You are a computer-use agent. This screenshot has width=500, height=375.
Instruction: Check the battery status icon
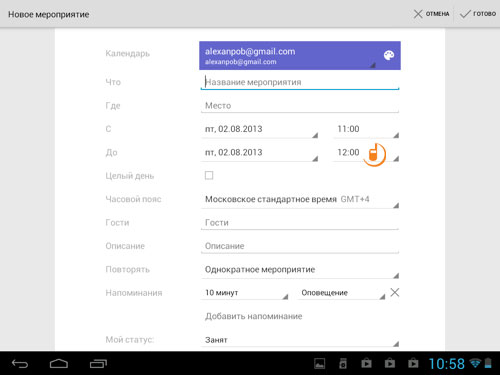[488, 363]
